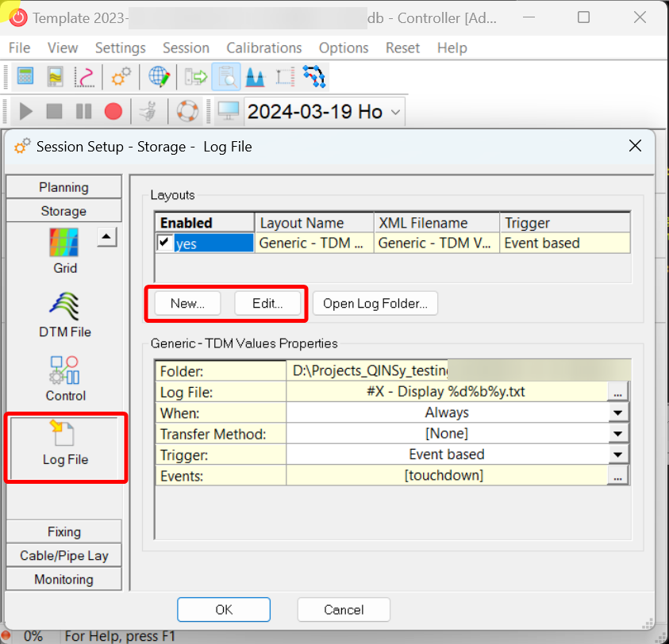This screenshot has height=644, width=669.
Task: Open the Settings menu
Action: 120,48
